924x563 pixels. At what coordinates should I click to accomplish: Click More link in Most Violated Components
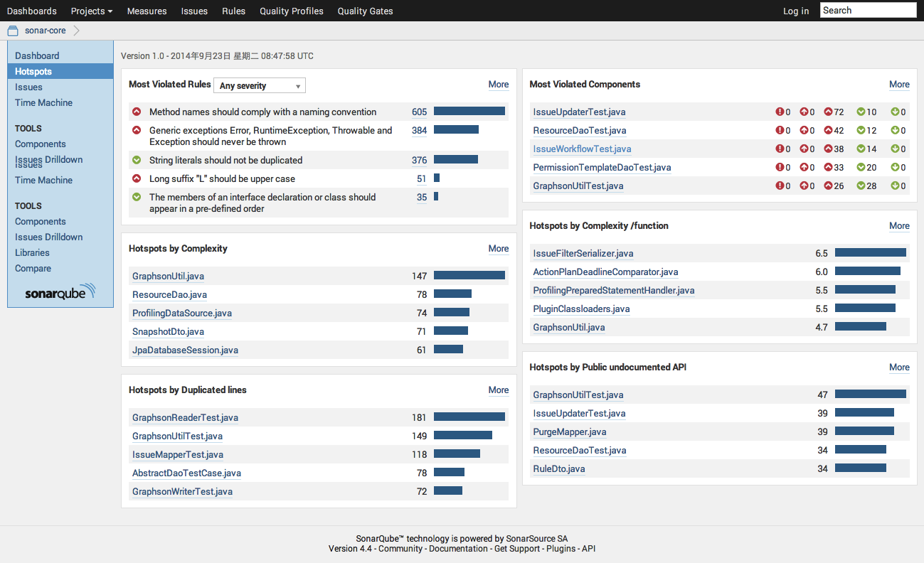pyautogui.click(x=899, y=84)
